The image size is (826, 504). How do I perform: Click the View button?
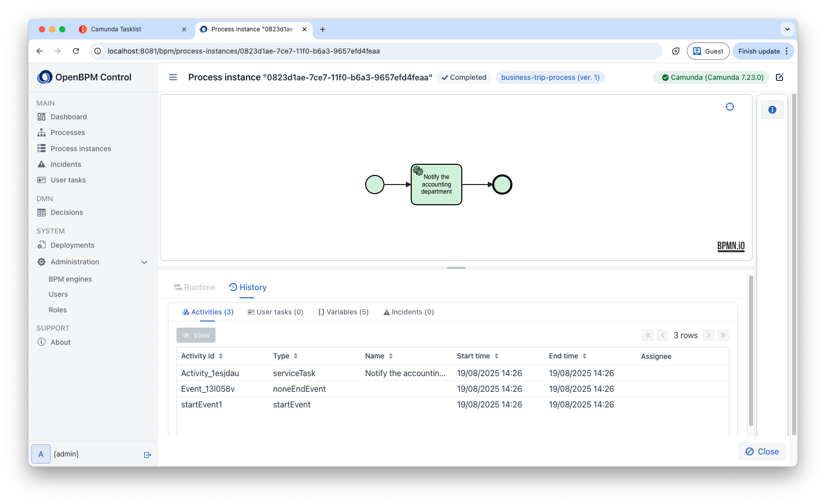coord(196,335)
